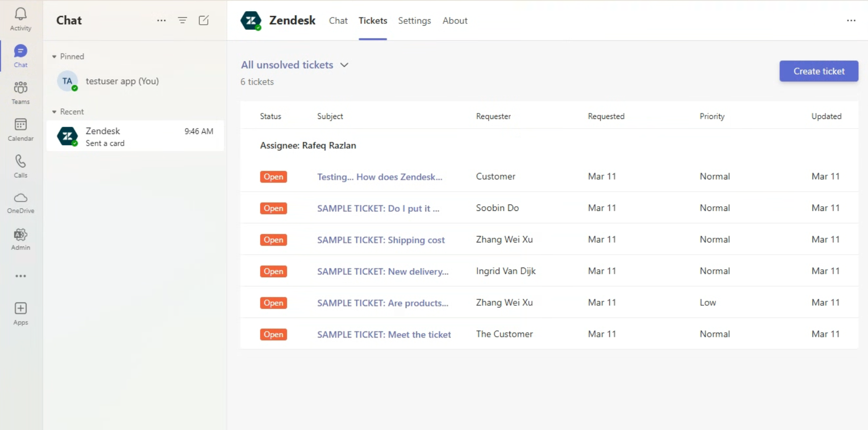Open the Settings tab

(414, 21)
